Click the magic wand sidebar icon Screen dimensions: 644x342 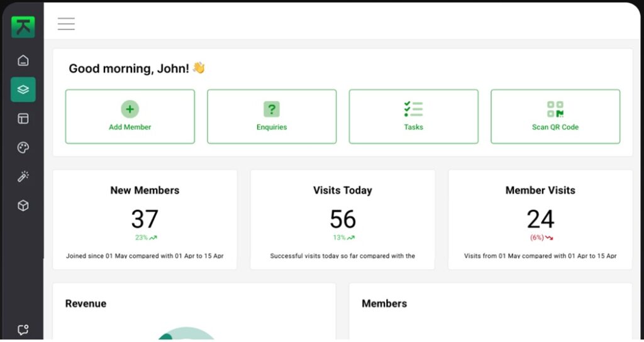(x=23, y=177)
